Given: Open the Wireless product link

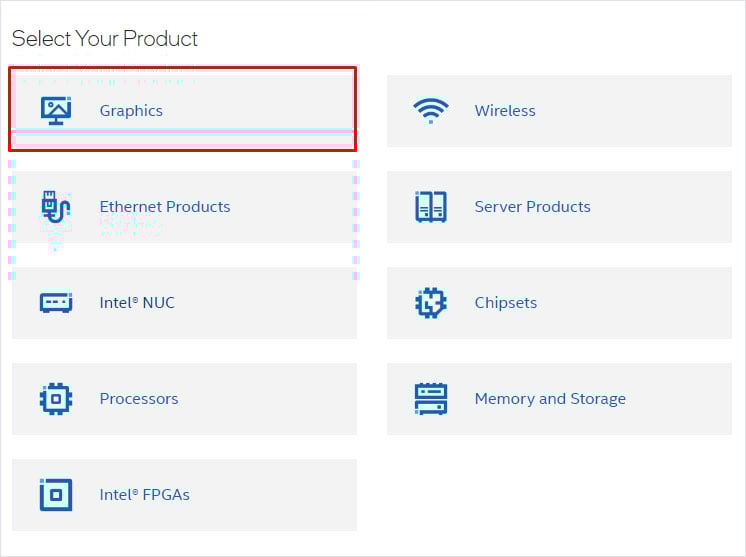Looking at the screenshot, I should tap(505, 111).
